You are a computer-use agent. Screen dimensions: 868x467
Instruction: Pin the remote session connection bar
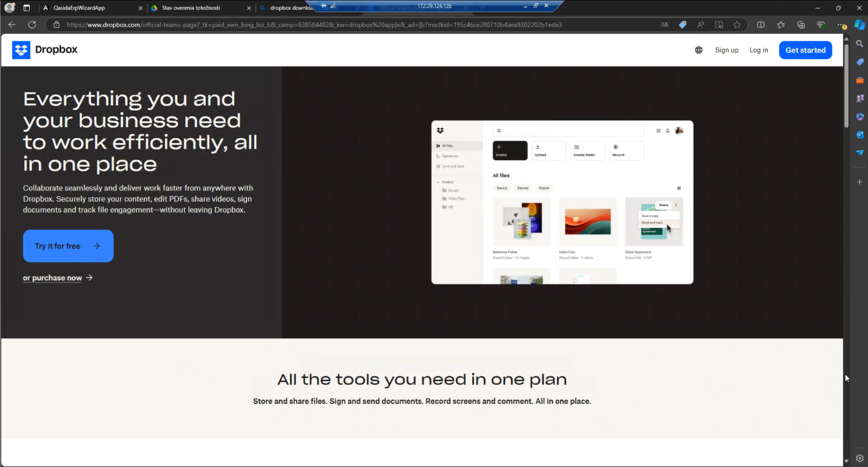[x=324, y=6]
